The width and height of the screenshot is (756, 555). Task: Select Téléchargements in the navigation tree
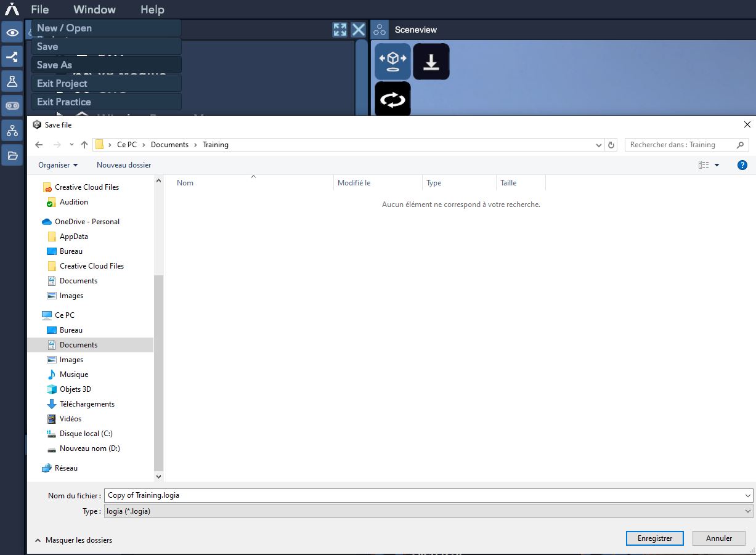(87, 404)
